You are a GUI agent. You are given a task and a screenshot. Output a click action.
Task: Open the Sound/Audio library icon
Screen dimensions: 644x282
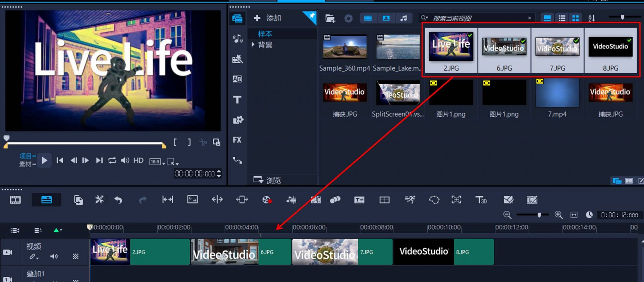pyautogui.click(x=237, y=39)
